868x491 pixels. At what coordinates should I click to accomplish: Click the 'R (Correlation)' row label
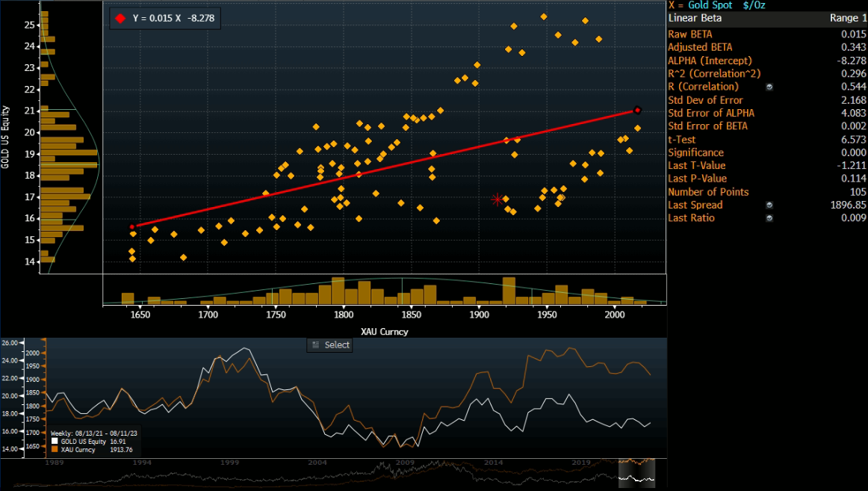[703, 87]
